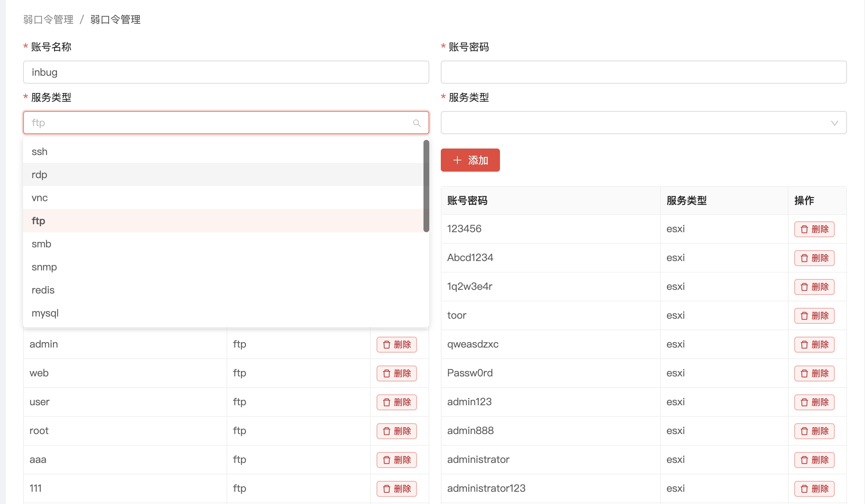Delete the web ftp account entry
Viewport: 865px width, 504px height.
396,373
